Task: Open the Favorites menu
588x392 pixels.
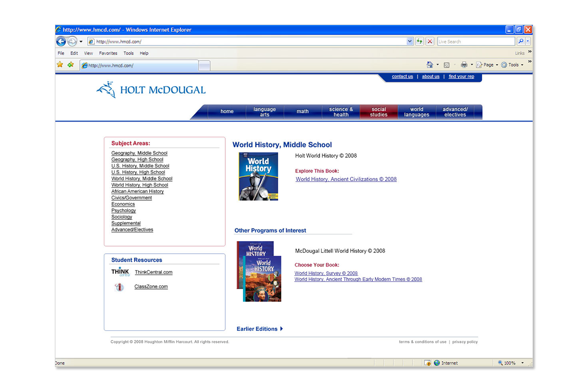Action: (108, 53)
